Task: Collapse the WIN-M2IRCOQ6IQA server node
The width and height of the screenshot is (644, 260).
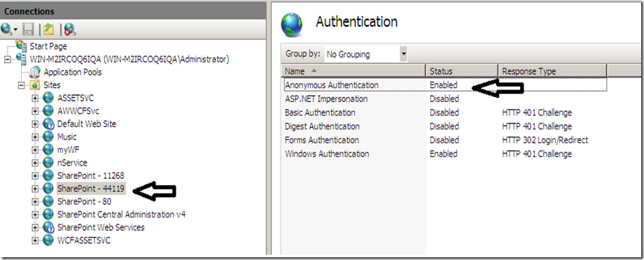Action: pos(7,59)
